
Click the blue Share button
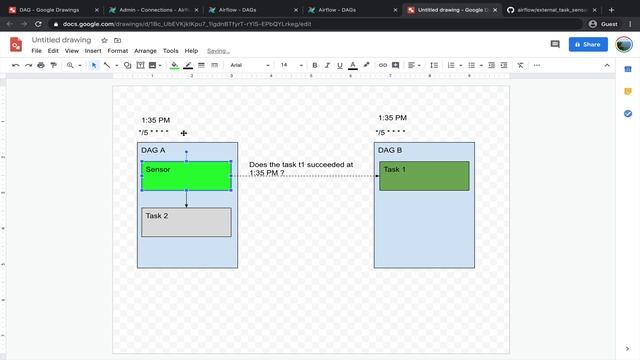[x=588, y=44]
